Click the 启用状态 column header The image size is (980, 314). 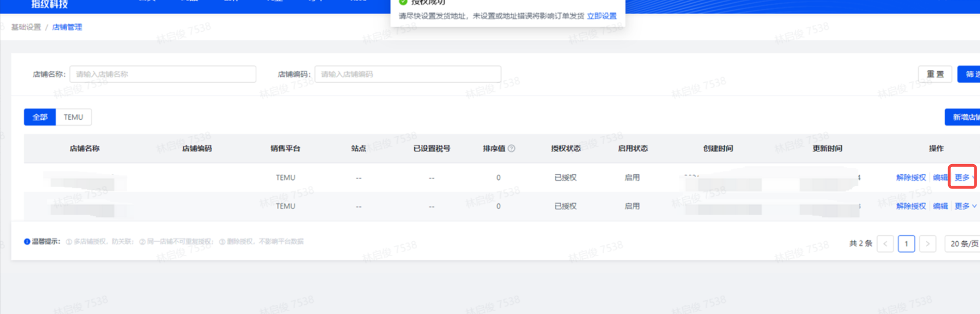(x=633, y=148)
